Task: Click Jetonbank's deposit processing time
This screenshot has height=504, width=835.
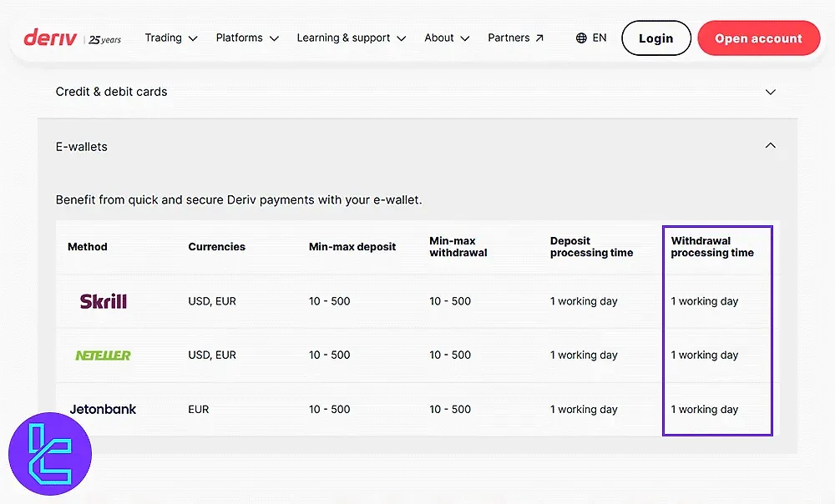Action: coord(584,409)
